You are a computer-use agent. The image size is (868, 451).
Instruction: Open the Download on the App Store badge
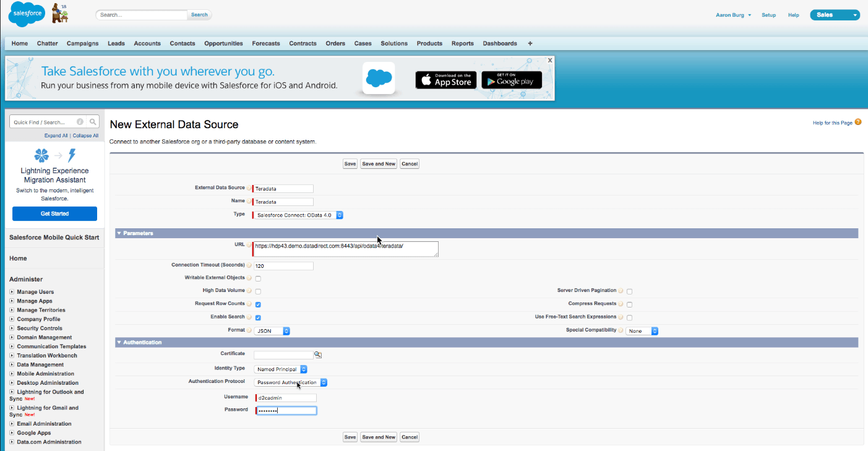[445, 80]
